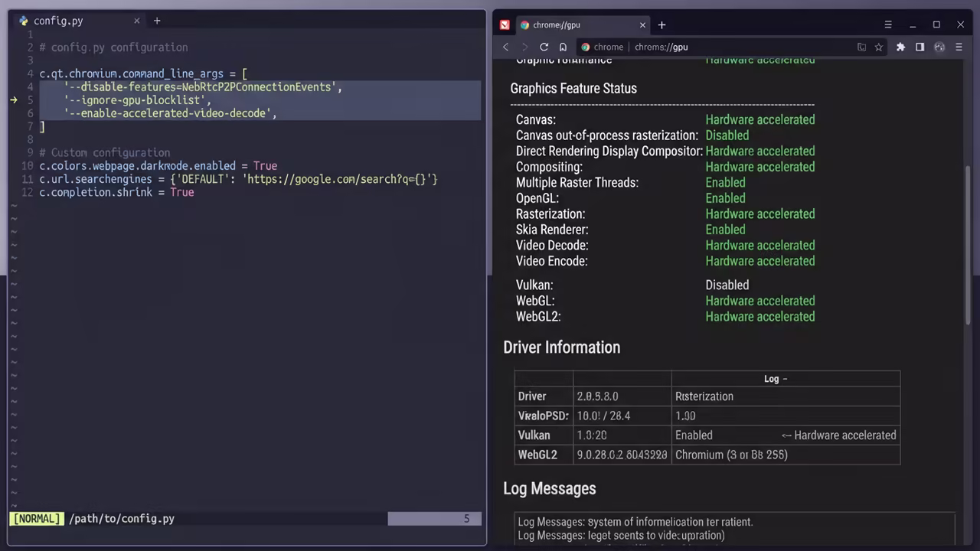Click the Python file icon on config.py tab
980x551 pixels.
[24, 21]
